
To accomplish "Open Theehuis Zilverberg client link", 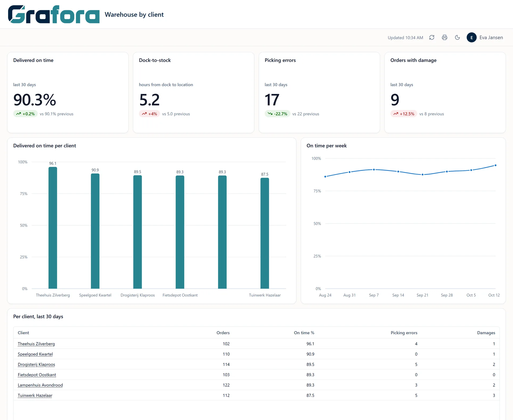I will click(x=36, y=344).
